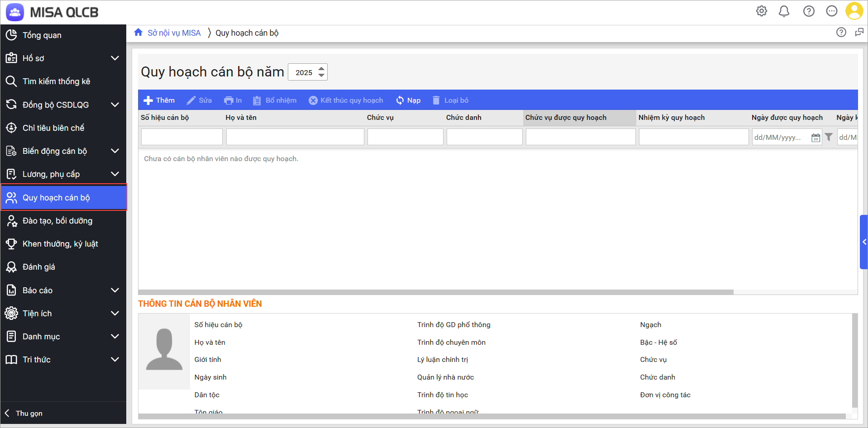Viewport: 868px width, 428px height.
Task: Click the home icon in breadcrumb
Action: 138,33
